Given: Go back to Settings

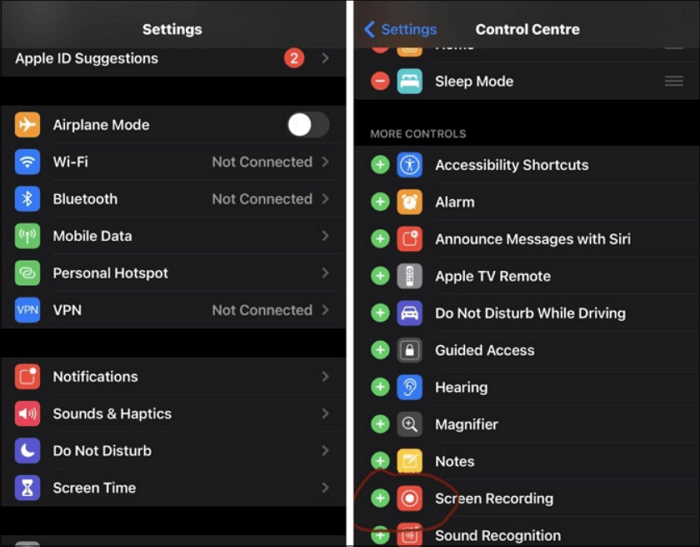Looking at the screenshot, I should (400, 29).
